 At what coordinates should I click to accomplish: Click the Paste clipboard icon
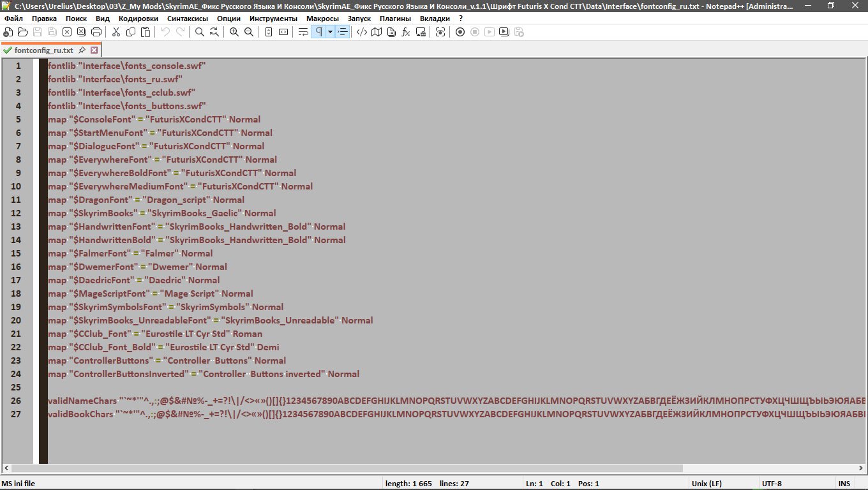[146, 32]
